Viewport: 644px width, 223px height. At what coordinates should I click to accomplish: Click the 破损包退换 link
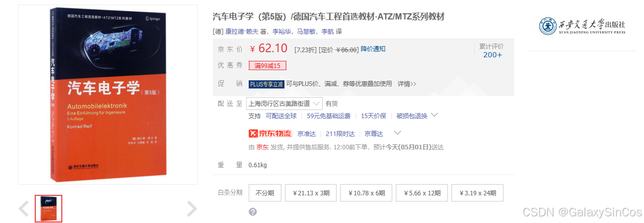412,116
